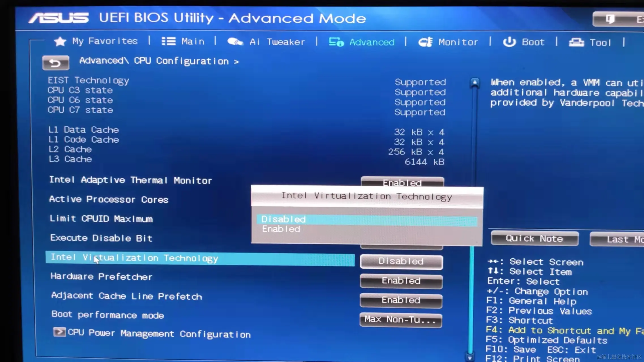Open the Boot tab
The height and width of the screenshot is (362, 644).
(524, 42)
